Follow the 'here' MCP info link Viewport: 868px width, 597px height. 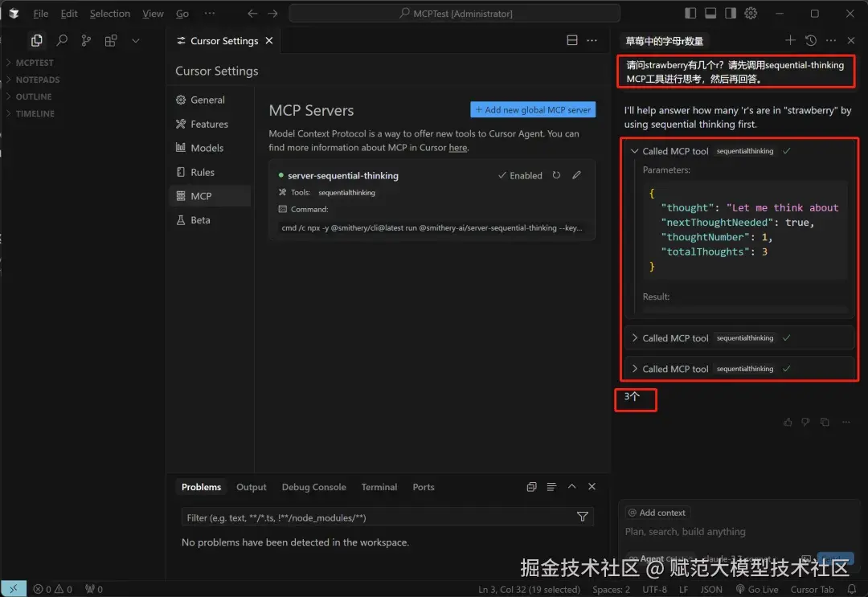click(458, 148)
